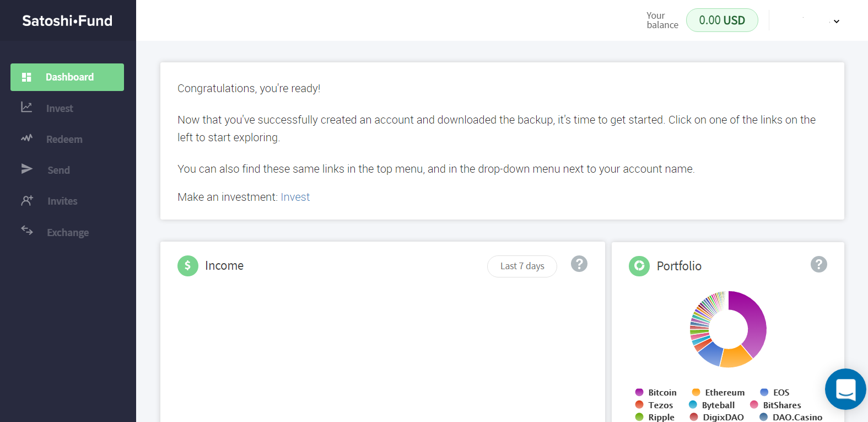
Task: Open the live chat widget
Action: [x=845, y=389]
